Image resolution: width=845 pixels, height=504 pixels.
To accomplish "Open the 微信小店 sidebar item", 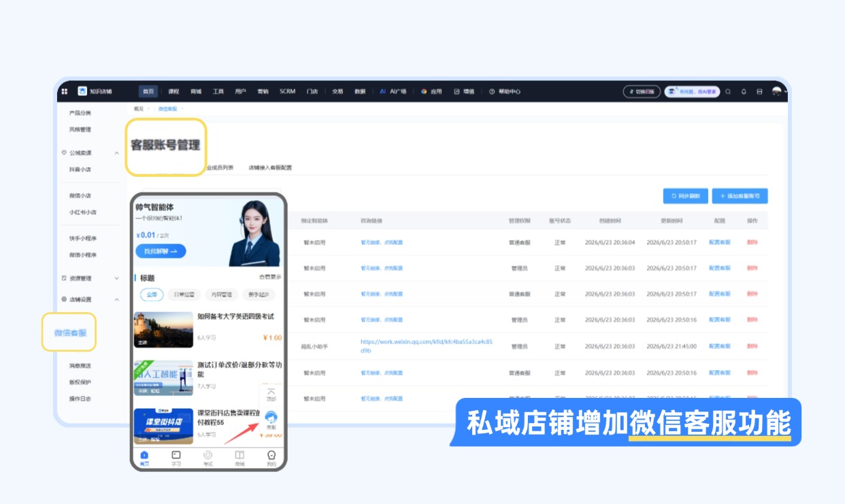I will [80, 196].
